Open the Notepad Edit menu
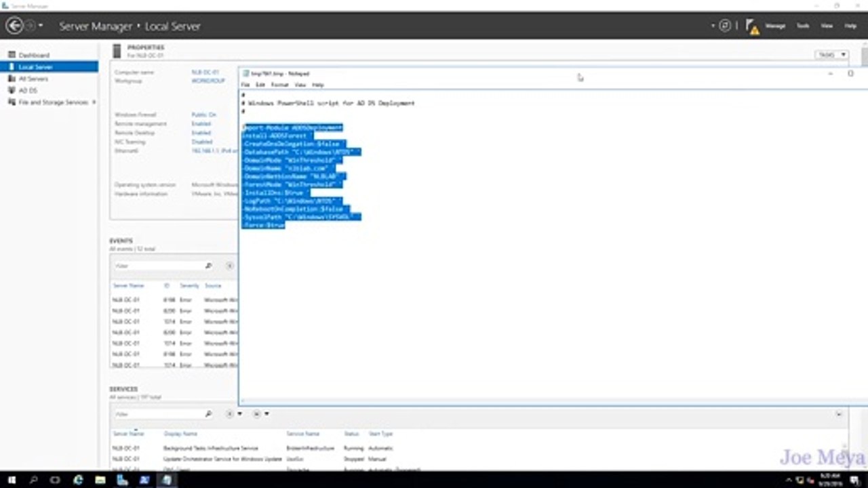This screenshot has width=868, height=488. pyautogui.click(x=260, y=85)
